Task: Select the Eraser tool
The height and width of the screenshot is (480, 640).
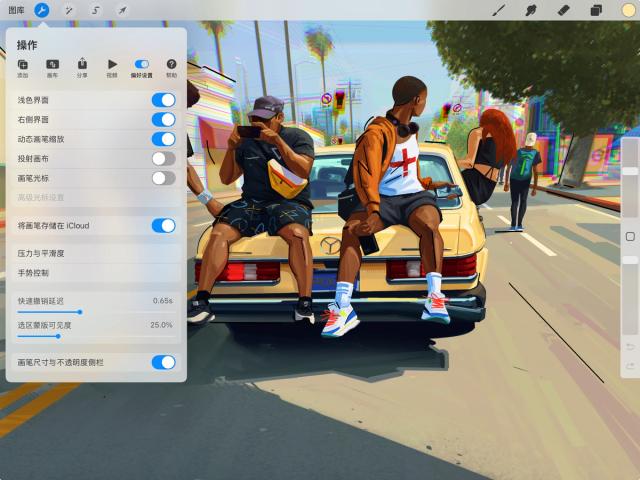Action: [x=563, y=10]
